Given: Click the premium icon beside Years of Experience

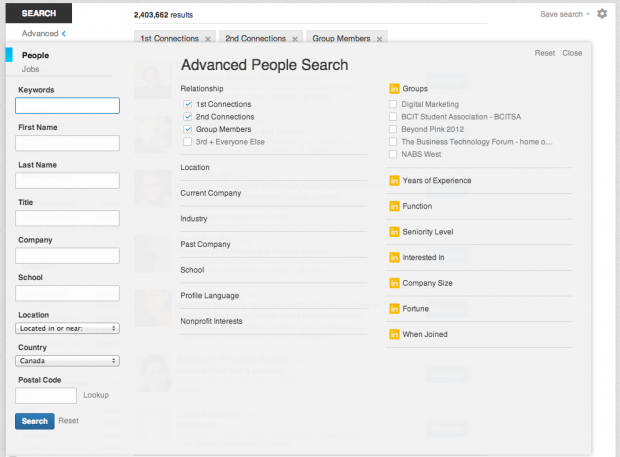Looking at the screenshot, I should (394, 181).
